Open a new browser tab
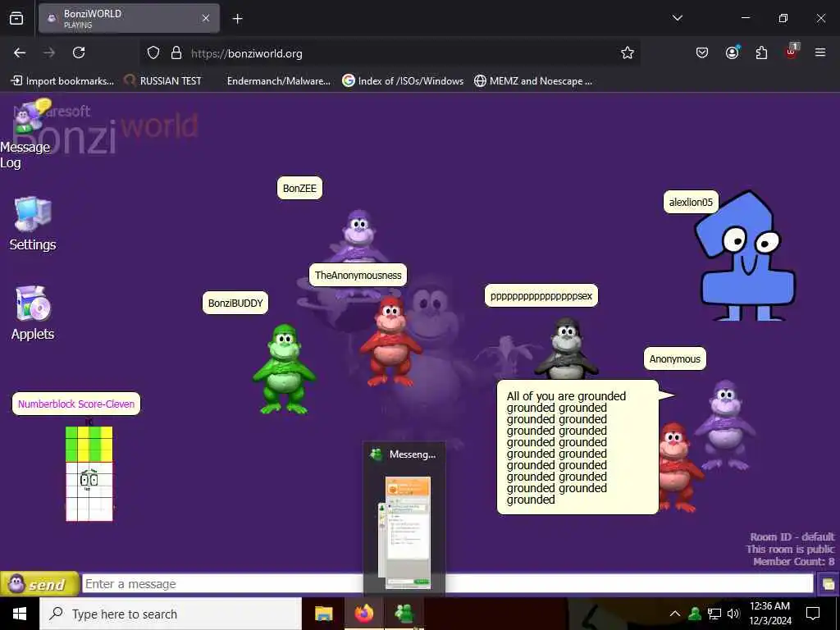840x630 pixels. pyautogui.click(x=237, y=19)
